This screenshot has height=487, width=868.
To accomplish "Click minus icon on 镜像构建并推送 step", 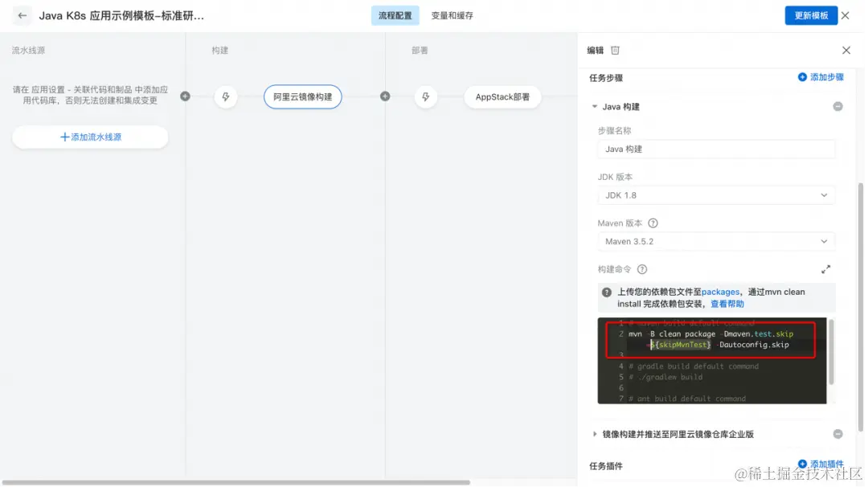I will point(837,434).
